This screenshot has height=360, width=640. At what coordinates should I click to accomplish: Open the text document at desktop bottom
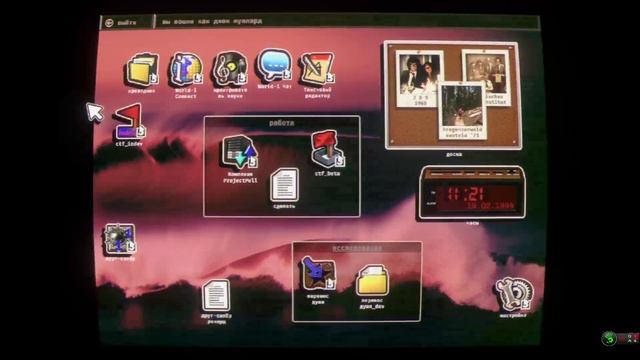(216, 296)
